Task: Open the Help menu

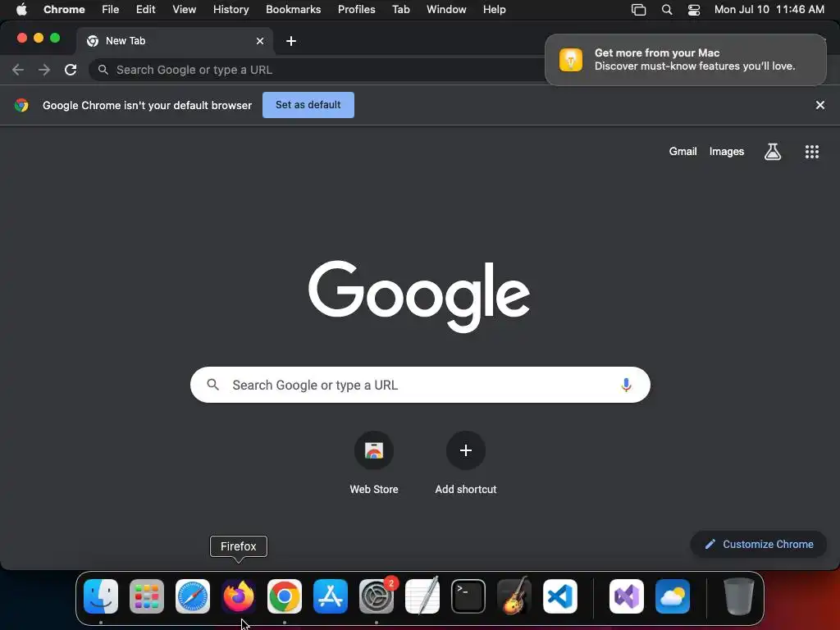Action: (x=495, y=10)
